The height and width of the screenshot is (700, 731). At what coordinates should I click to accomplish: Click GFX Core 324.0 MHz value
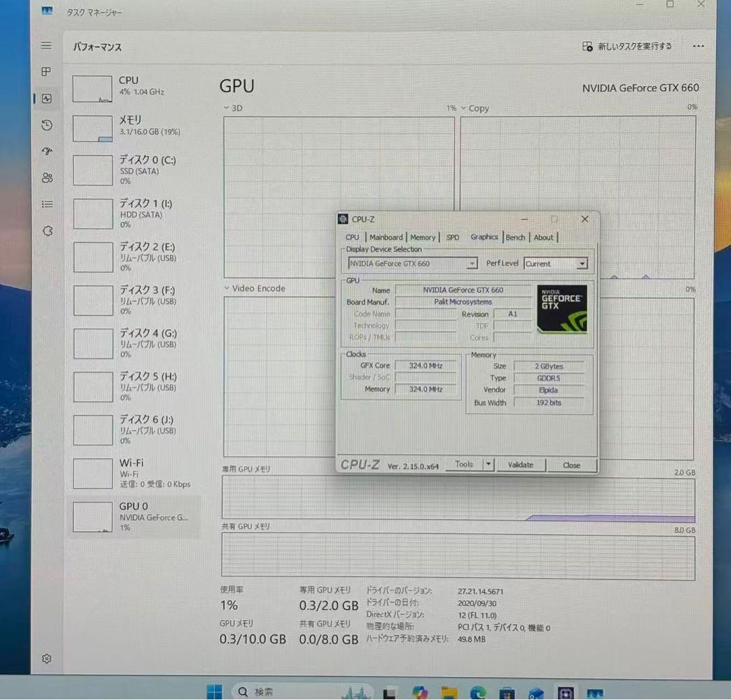(x=426, y=366)
